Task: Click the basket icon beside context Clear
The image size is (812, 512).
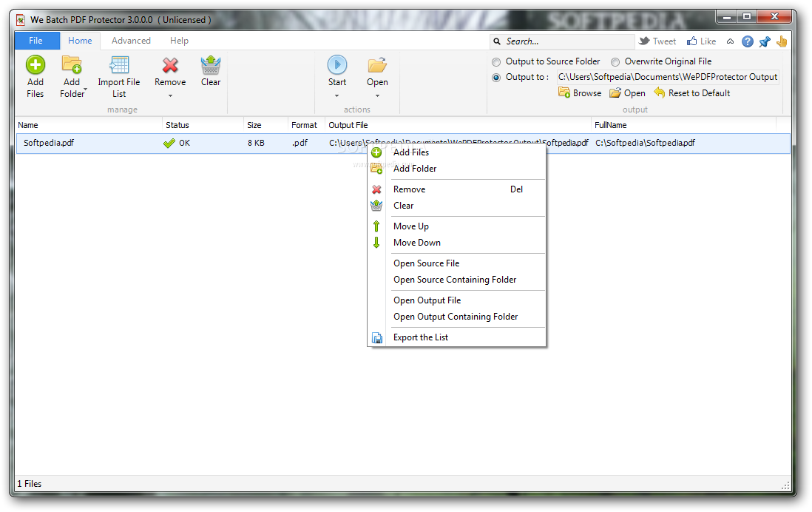Action: (x=376, y=206)
